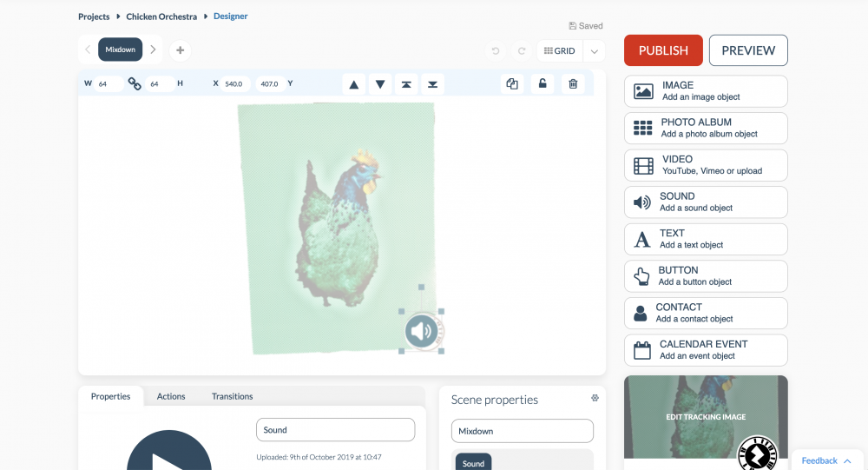The image size is (868, 470).
Task: Open scene properties settings gear icon
Action: [595, 398]
